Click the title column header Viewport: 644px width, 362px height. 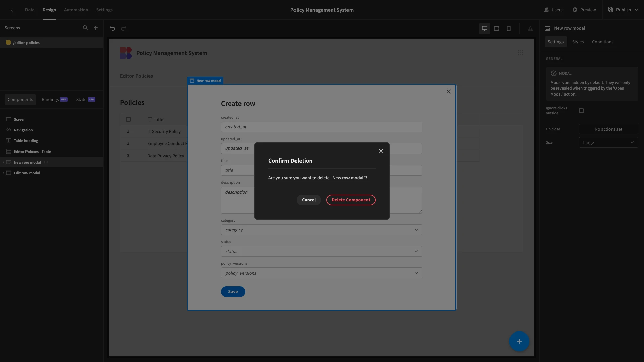coord(159,120)
